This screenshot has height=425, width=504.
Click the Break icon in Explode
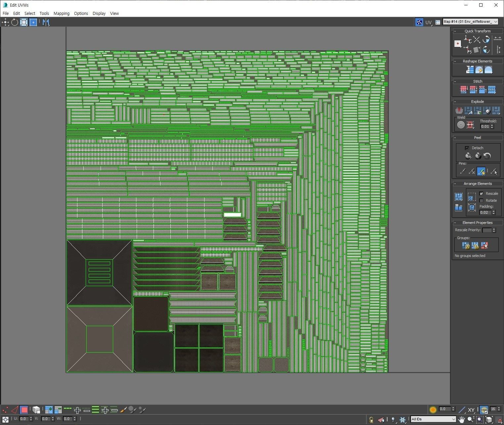coord(459,110)
